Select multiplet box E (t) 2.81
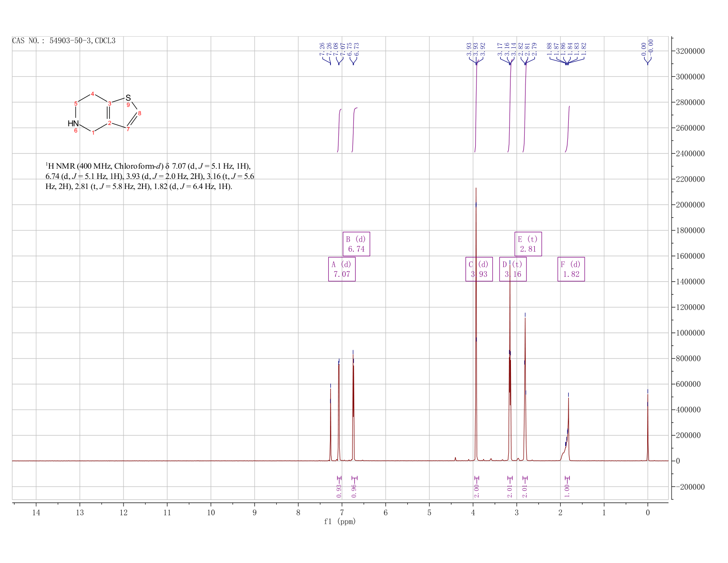Screen dimensions: 728x563 528,244
